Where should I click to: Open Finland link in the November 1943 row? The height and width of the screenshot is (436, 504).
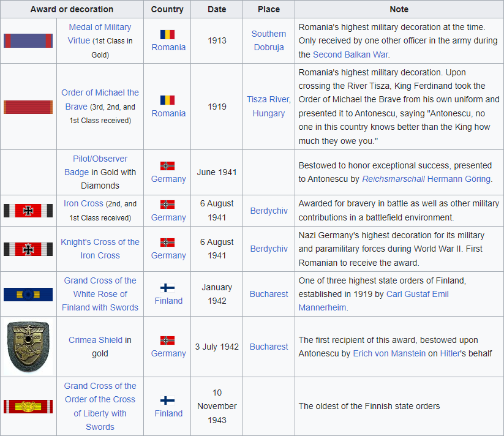click(168, 413)
